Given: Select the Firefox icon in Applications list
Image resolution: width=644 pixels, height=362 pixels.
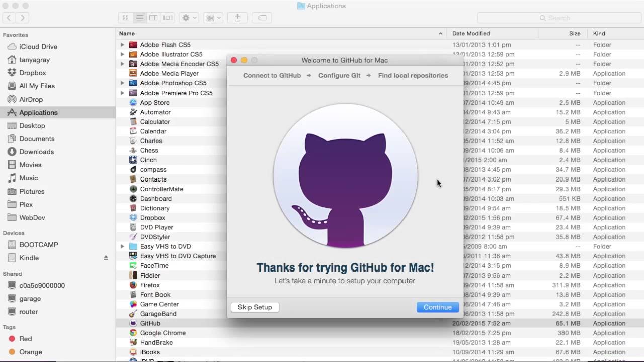Looking at the screenshot, I should point(133,285).
